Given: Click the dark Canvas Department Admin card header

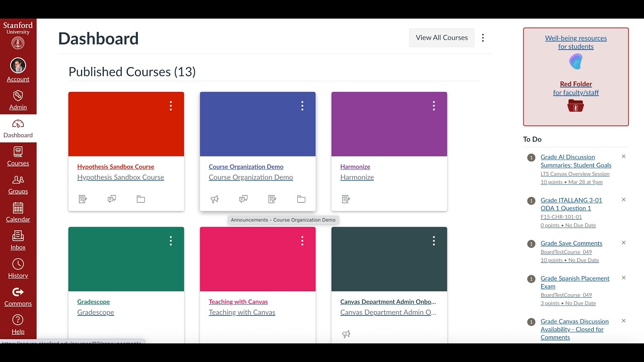Looking at the screenshot, I should pos(389,259).
